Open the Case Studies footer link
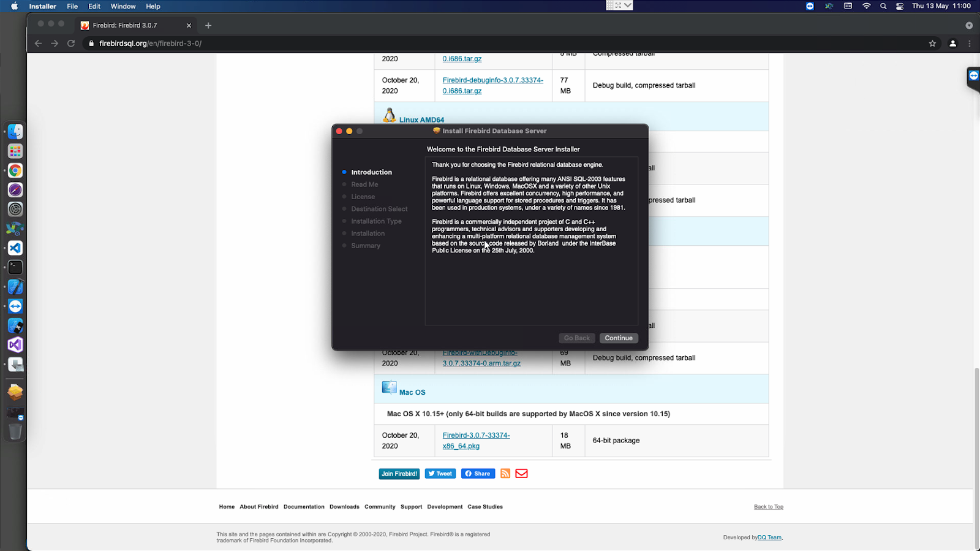 pyautogui.click(x=485, y=507)
